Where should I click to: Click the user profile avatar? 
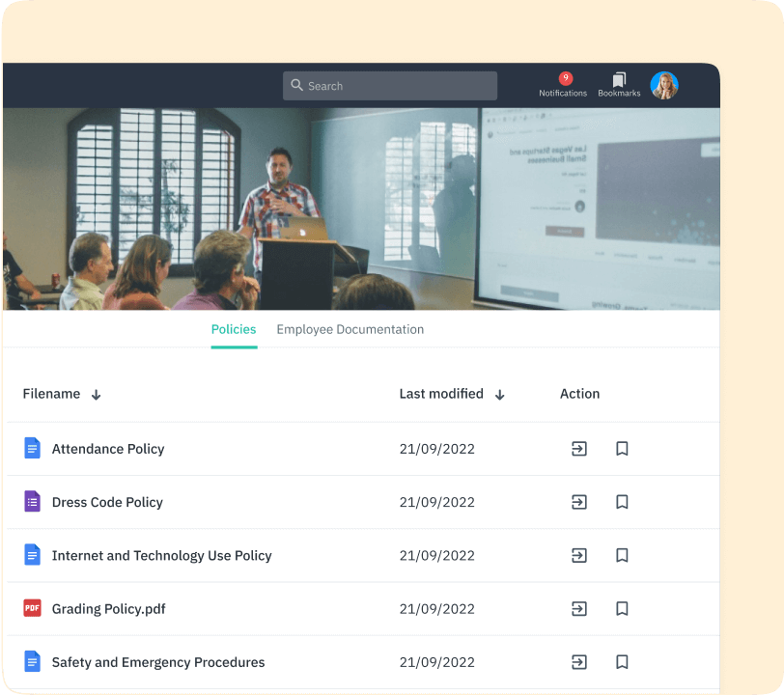(x=664, y=86)
